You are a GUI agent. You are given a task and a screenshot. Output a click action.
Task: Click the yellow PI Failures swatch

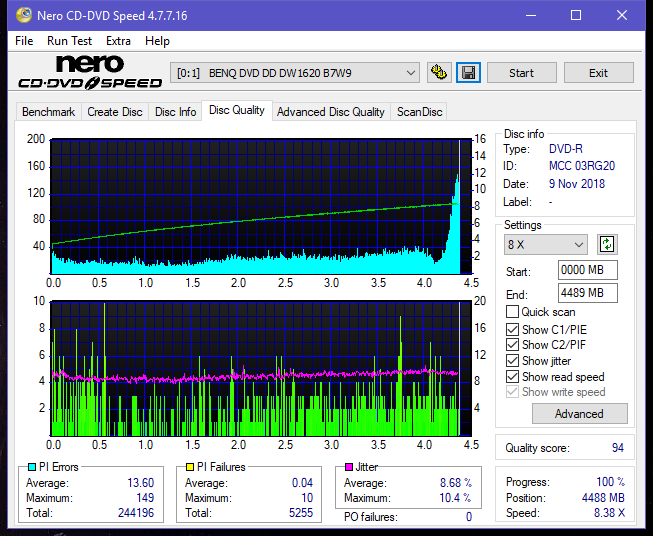[190, 467]
